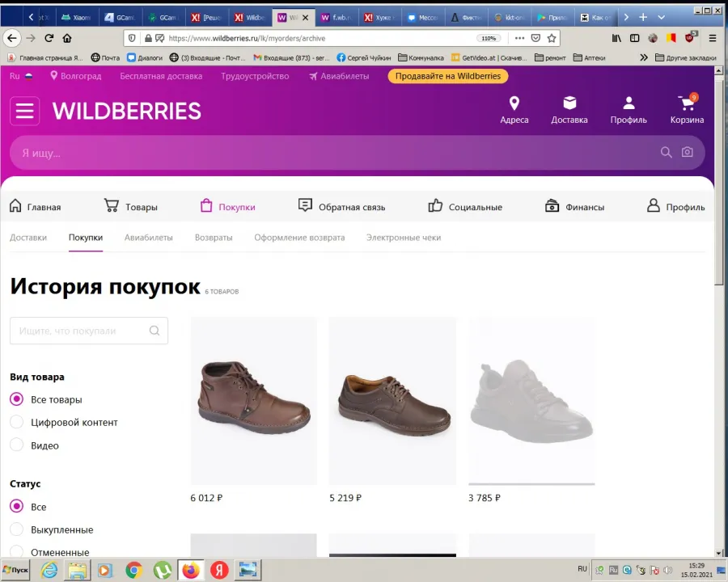Open the brown boot priced 6 012 ₽
Screen dimensions: 728x582
click(253, 401)
